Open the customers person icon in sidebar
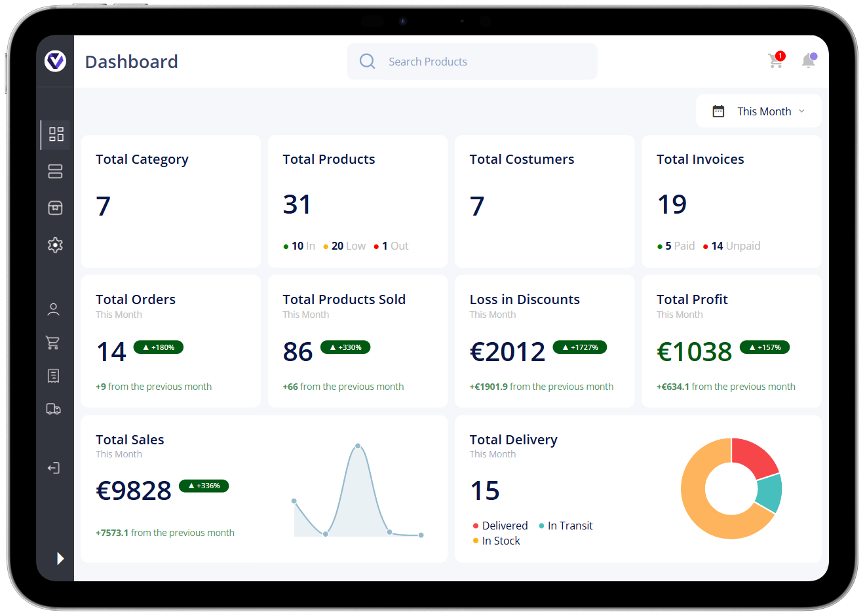The image size is (865, 616). pos(54,309)
